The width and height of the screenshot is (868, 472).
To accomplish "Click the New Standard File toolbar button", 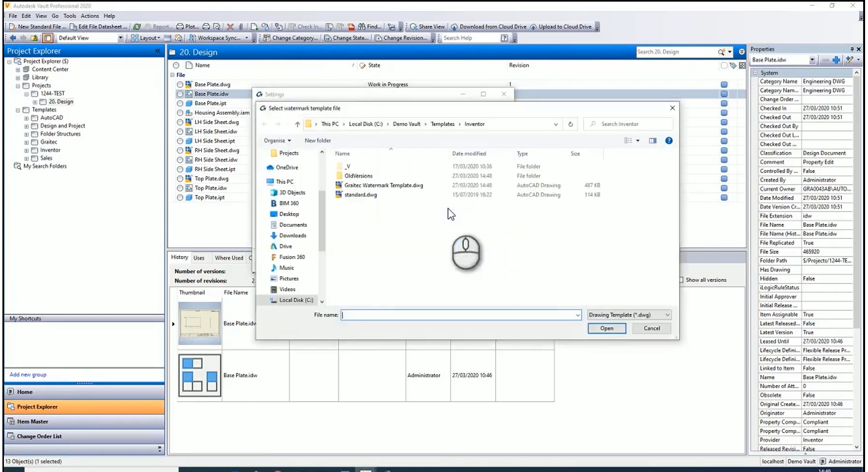I will click(38, 27).
